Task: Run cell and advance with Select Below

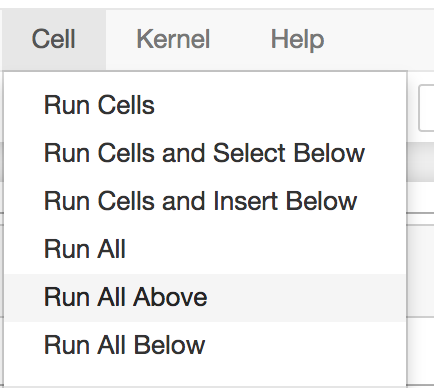Action: [205, 153]
